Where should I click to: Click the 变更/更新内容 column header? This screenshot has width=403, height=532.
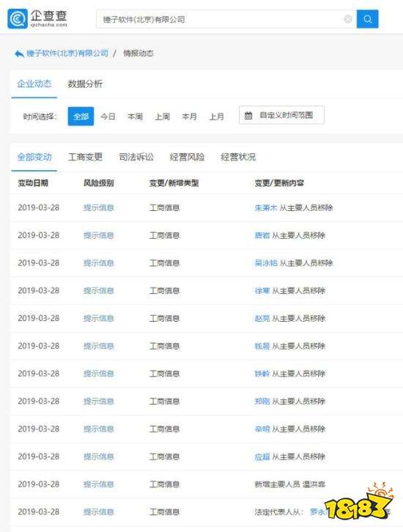click(x=279, y=183)
